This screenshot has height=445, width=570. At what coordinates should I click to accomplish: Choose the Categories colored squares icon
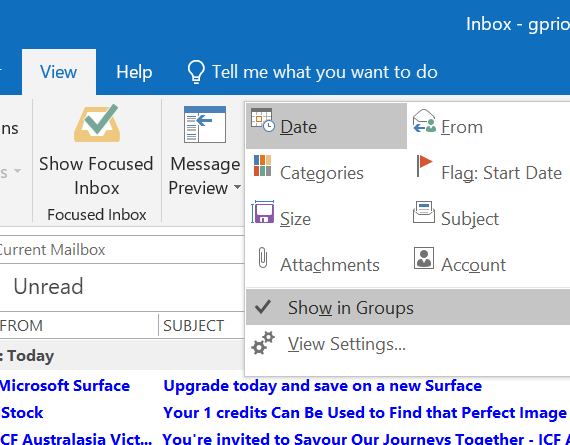(262, 166)
